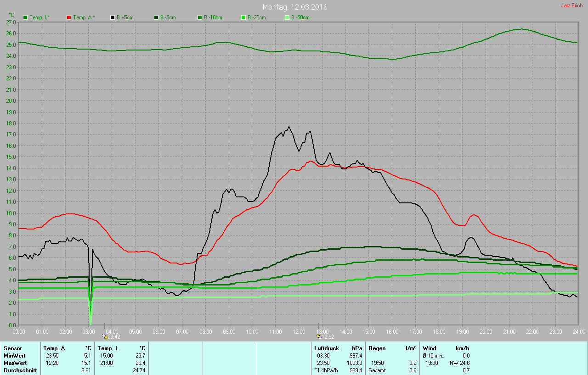Image resolution: width=588 pixels, height=375 pixels.
Task: Click the 'Temp. A.*' legend label
Action: coord(84,17)
